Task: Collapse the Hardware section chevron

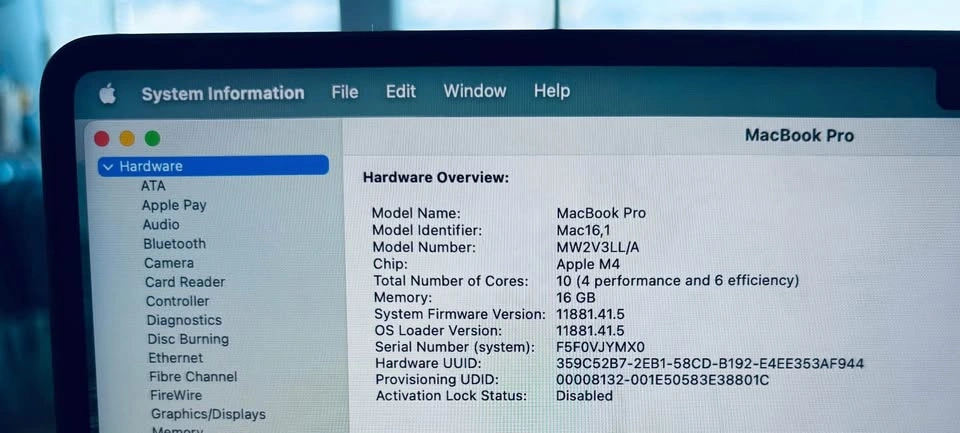Action: click(108, 167)
